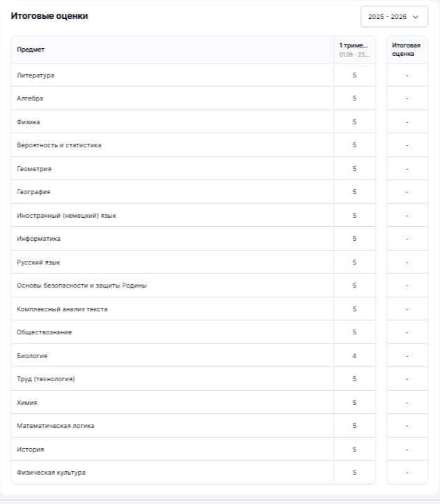
Task: Click the «Итоговые оценки» page heading
Action: coord(49,15)
